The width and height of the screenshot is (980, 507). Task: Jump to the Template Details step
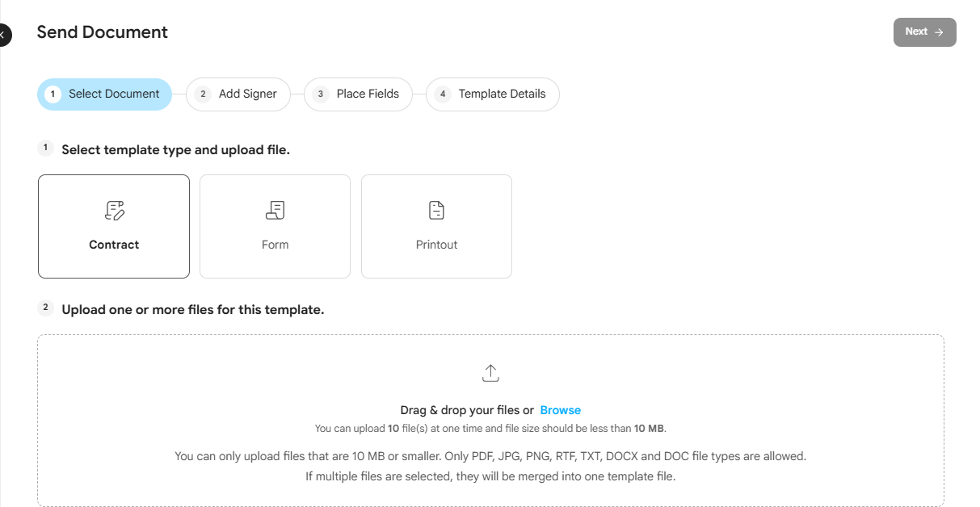(493, 94)
